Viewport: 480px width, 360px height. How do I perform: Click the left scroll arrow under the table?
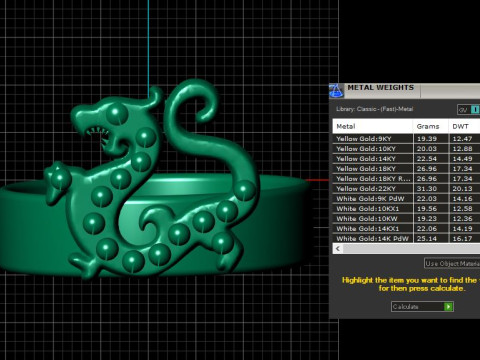click(x=338, y=248)
